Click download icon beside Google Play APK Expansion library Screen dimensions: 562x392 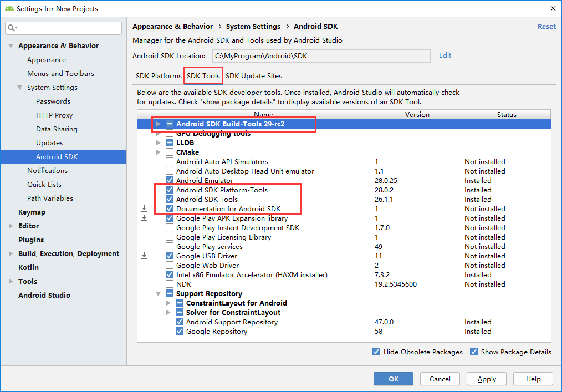click(x=144, y=218)
